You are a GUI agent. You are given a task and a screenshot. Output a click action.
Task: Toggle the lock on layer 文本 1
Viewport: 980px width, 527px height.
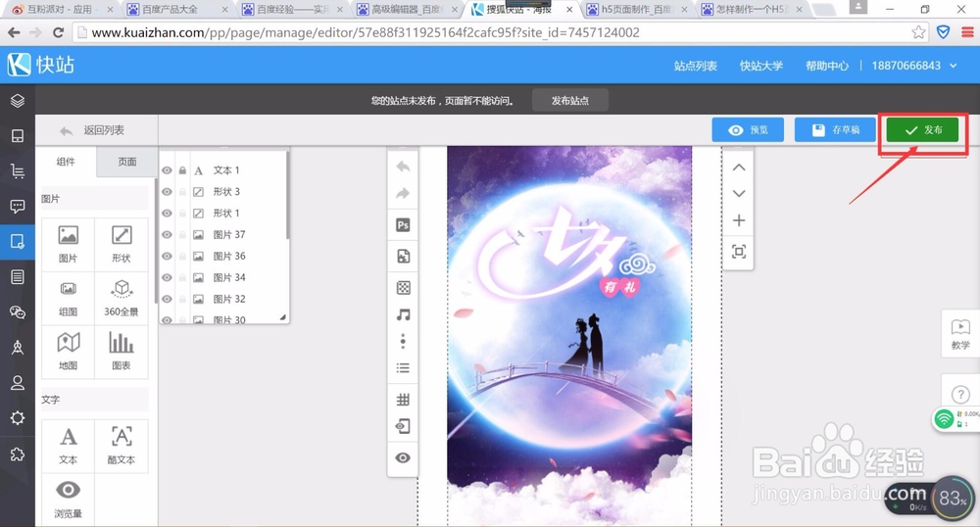pyautogui.click(x=182, y=170)
